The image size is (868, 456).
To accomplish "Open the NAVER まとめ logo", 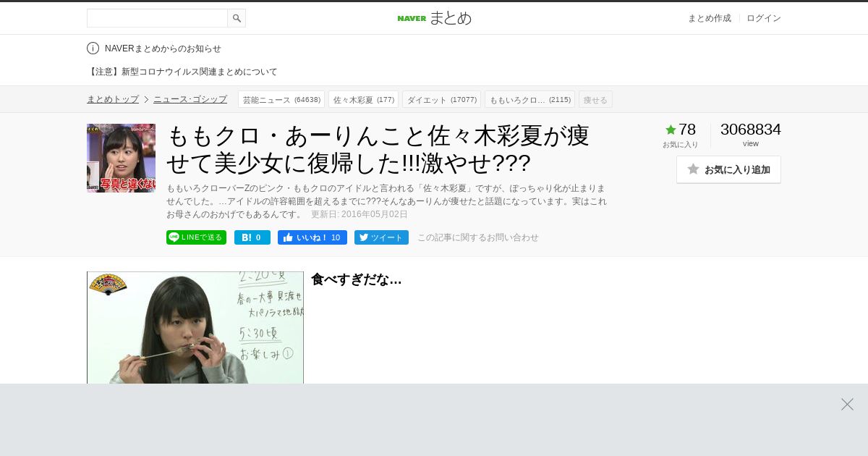I will click(x=434, y=18).
